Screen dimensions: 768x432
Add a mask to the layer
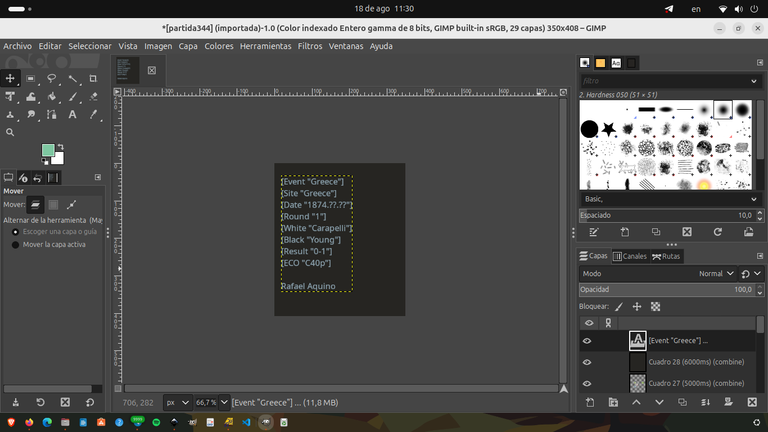tap(728, 403)
